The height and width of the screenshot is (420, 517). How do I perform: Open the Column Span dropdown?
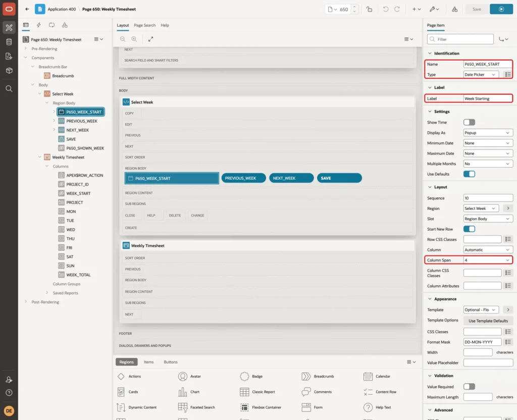(x=488, y=260)
